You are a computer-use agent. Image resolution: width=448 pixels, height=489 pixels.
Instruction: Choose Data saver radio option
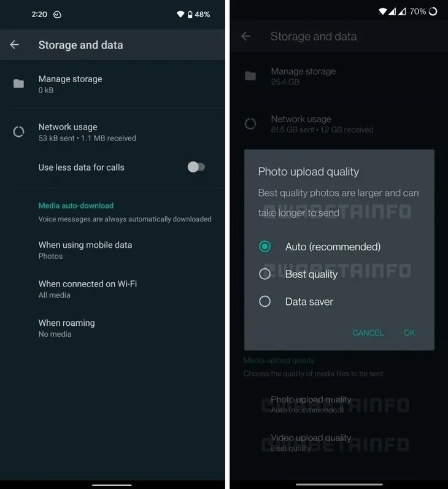pyautogui.click(x=265, y=302)
